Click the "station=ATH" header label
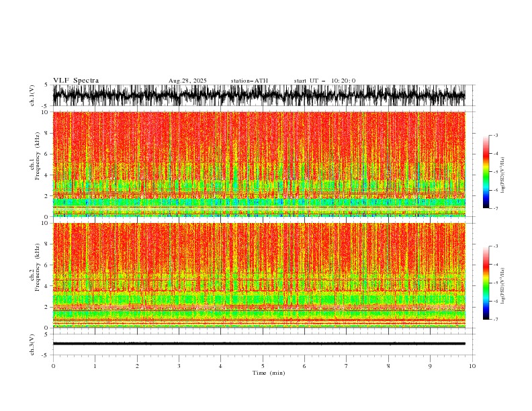The width and height of the screenshot is (532, 411). [249, 81]
